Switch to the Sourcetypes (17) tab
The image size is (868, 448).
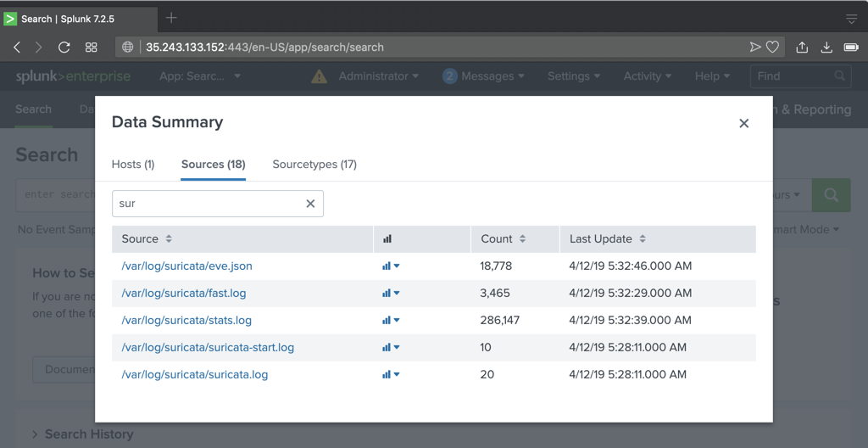coord(314,165)
